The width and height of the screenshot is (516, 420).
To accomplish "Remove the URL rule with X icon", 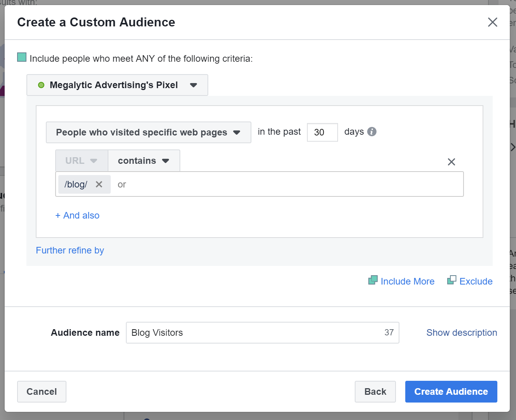I will (451, 162).
